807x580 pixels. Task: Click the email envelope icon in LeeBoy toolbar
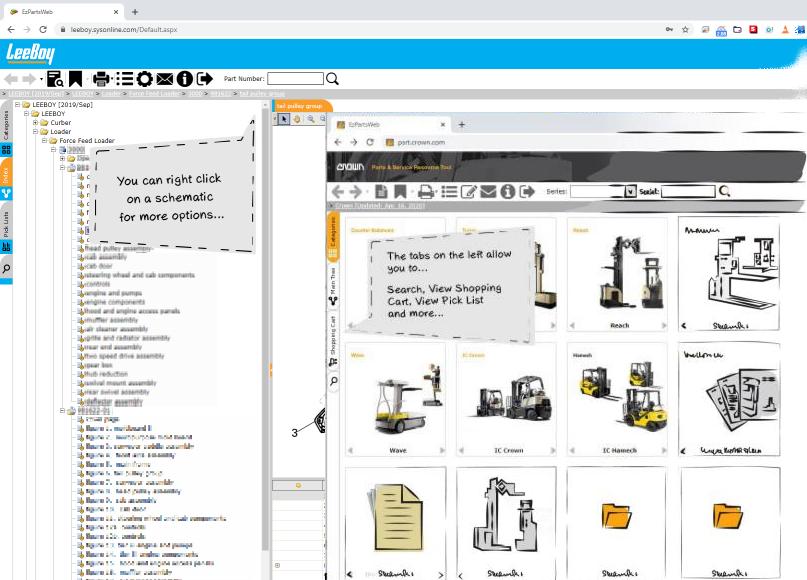(165, 78)
